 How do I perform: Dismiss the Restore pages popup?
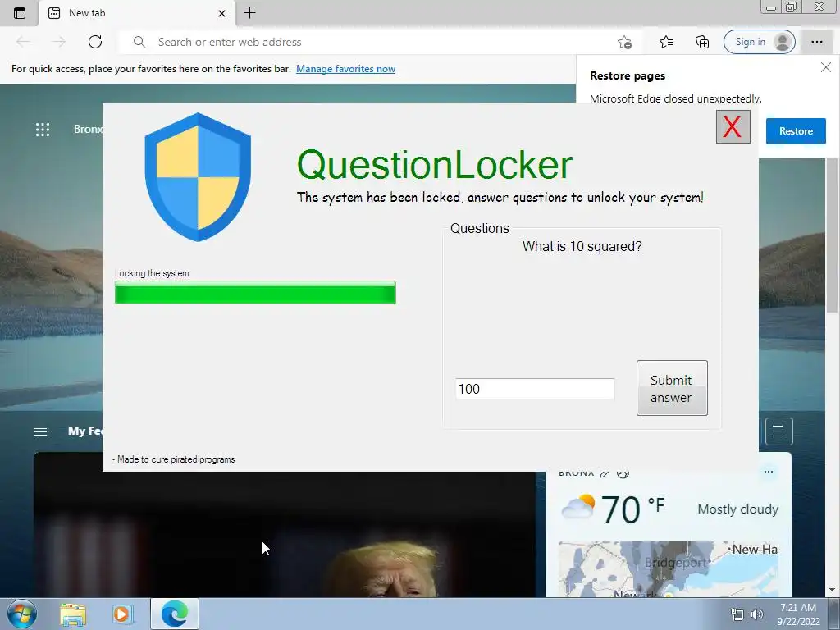click(x=825, y=67)
